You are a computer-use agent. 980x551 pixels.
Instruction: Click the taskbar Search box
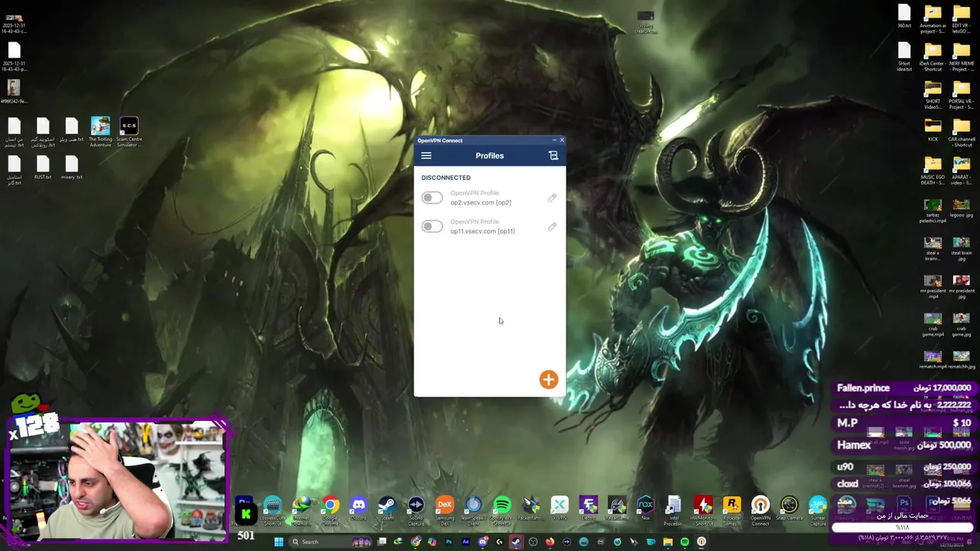click(329, 542)
